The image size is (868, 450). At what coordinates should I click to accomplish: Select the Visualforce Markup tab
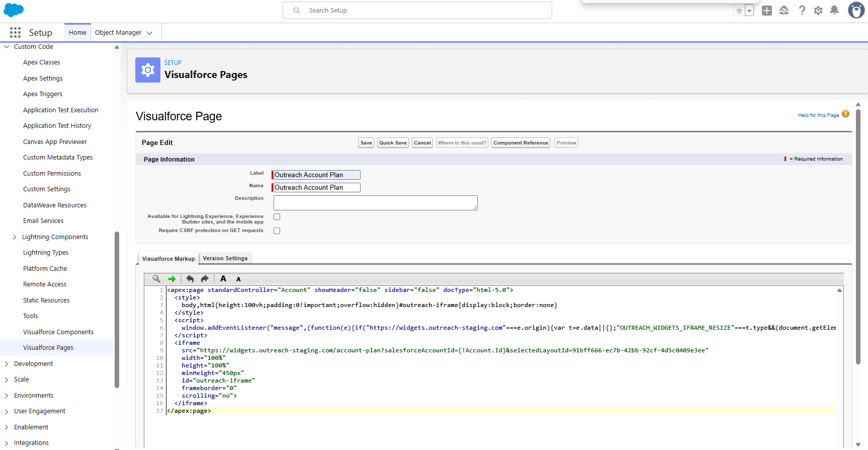point(168,259)
